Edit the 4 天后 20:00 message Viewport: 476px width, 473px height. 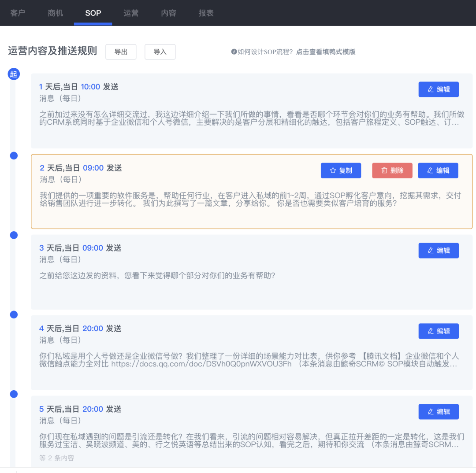point(439,331)
